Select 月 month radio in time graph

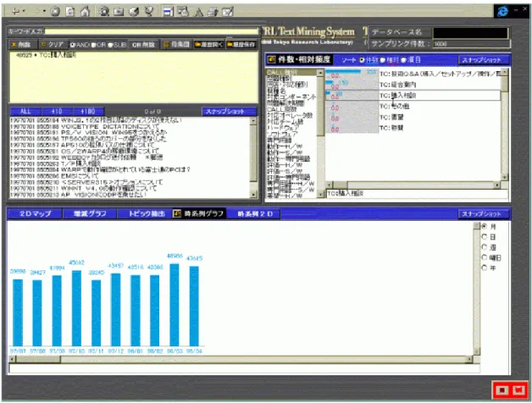(x=485, y=226)
